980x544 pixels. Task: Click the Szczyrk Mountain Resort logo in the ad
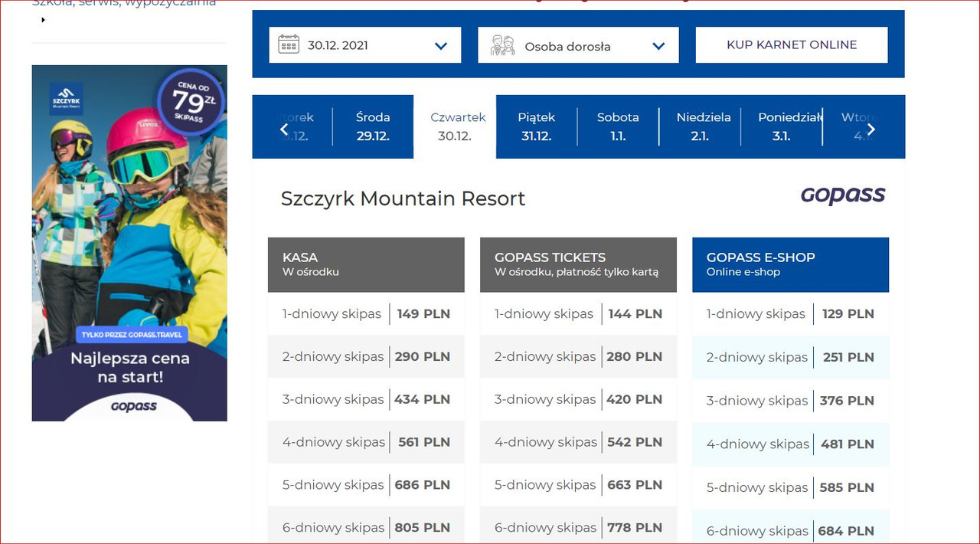pyautogui.click(x=66, y=99)
